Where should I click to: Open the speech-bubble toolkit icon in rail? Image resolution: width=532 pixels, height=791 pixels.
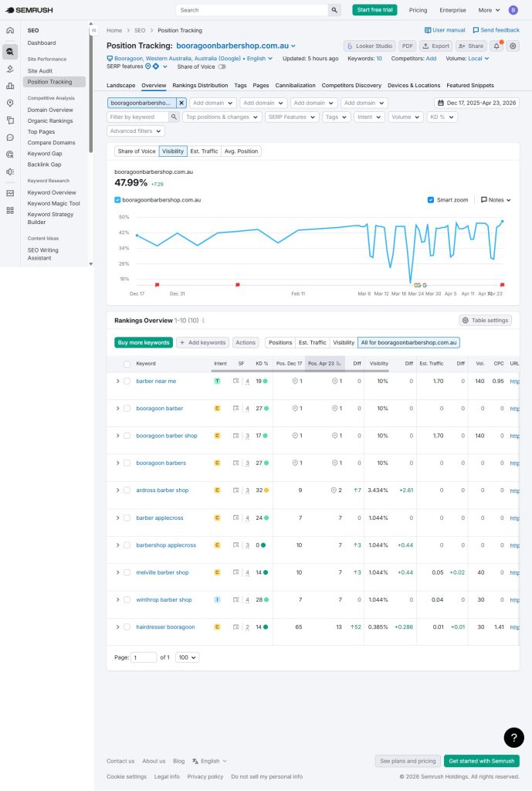coord(9,137)
